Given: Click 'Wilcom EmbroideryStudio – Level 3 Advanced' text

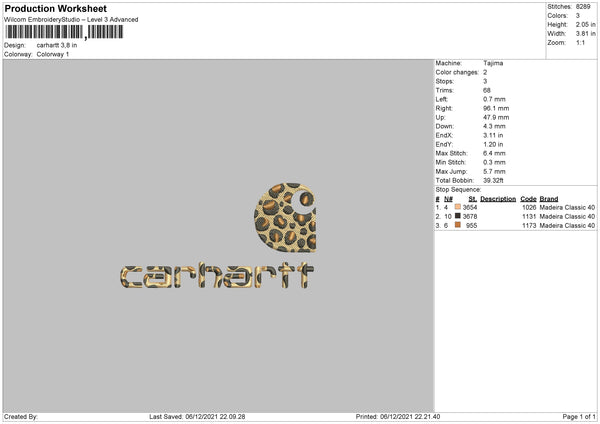Looking at the screenshot, I should (71, 20).
